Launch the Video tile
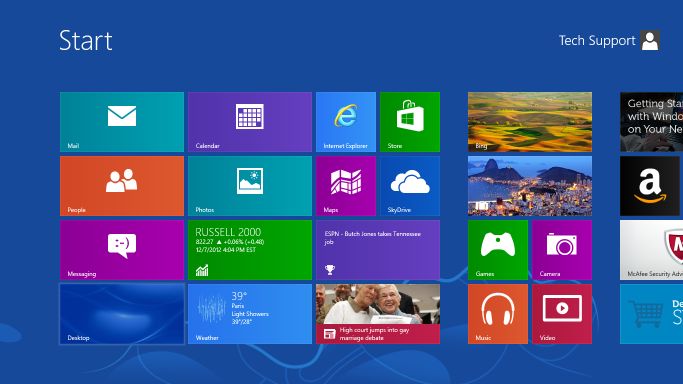 point(562,314)
